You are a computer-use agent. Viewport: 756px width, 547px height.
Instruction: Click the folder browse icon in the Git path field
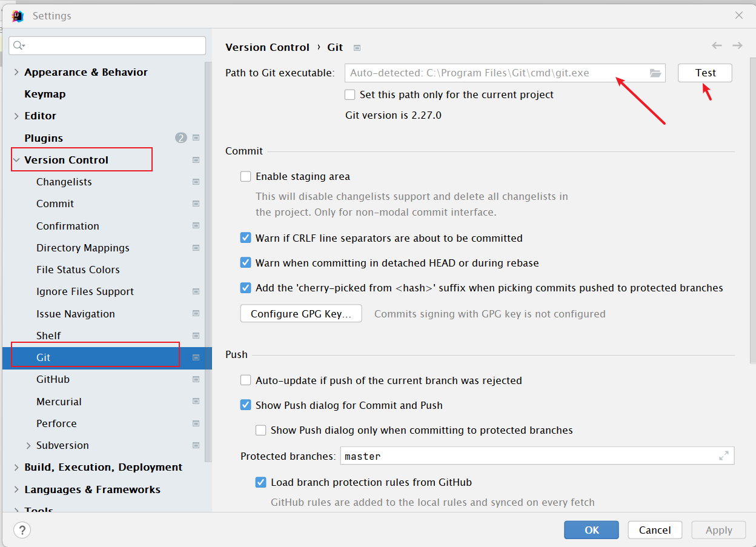[655, 73]
